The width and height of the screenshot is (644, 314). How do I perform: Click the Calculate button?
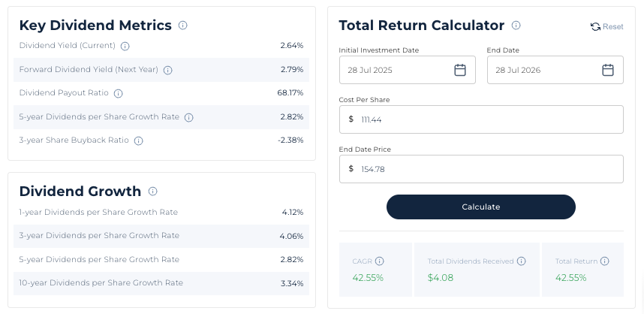481,207
